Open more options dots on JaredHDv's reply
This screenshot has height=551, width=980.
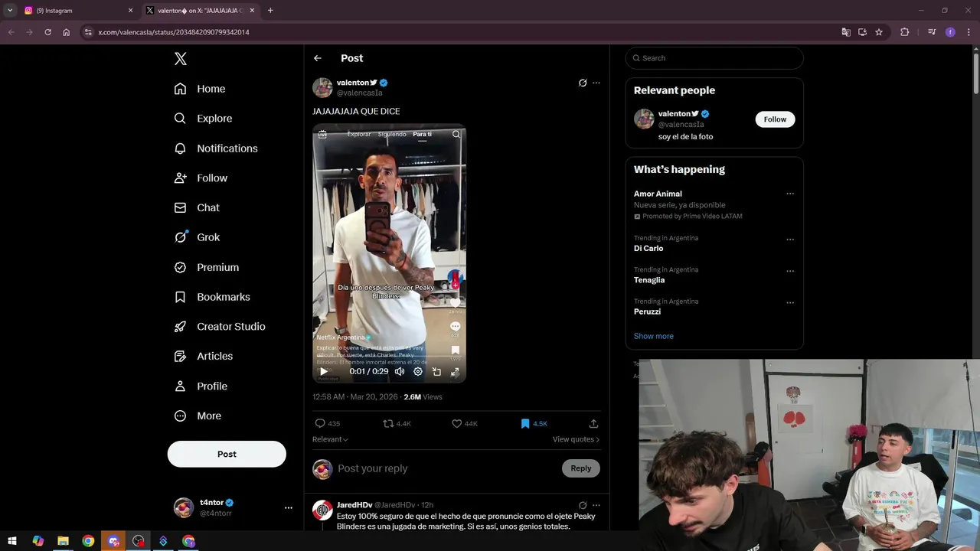point(596,505)
